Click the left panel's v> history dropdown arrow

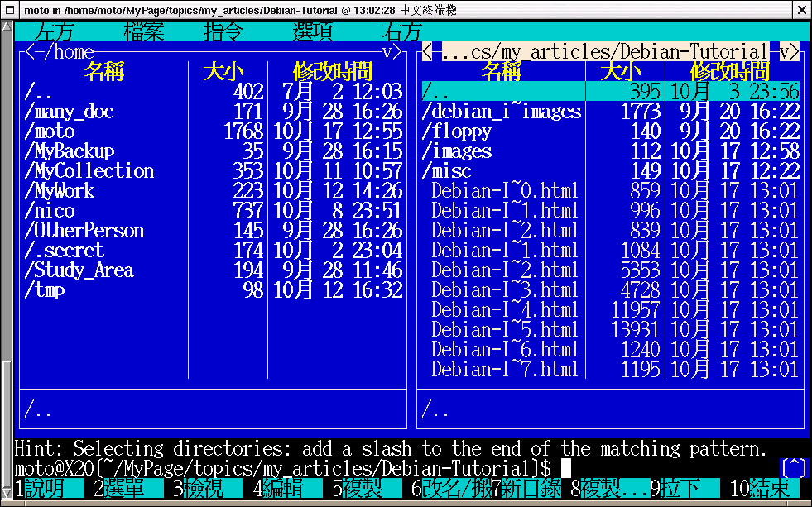click(392, 52)
